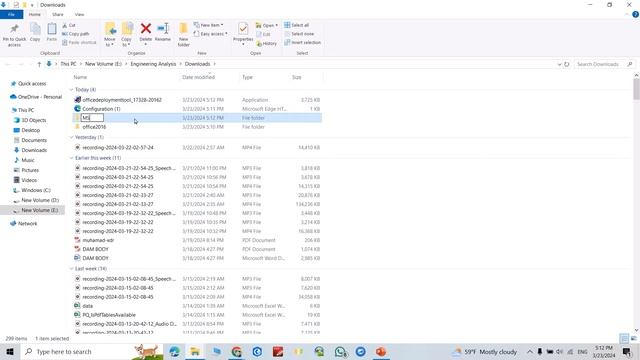Click Invert selection in the ribbon
Viewport: 640px width, 360px height.
(302, 42)
